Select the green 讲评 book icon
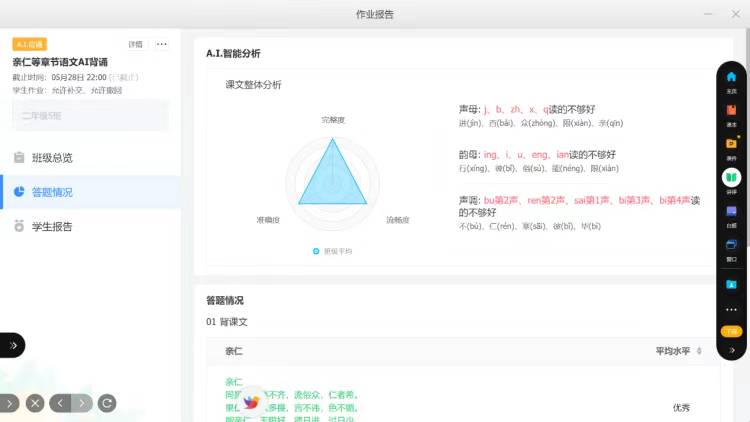Image resolution: width=750 pixels, height=422 pixels. tap(731, 178)
